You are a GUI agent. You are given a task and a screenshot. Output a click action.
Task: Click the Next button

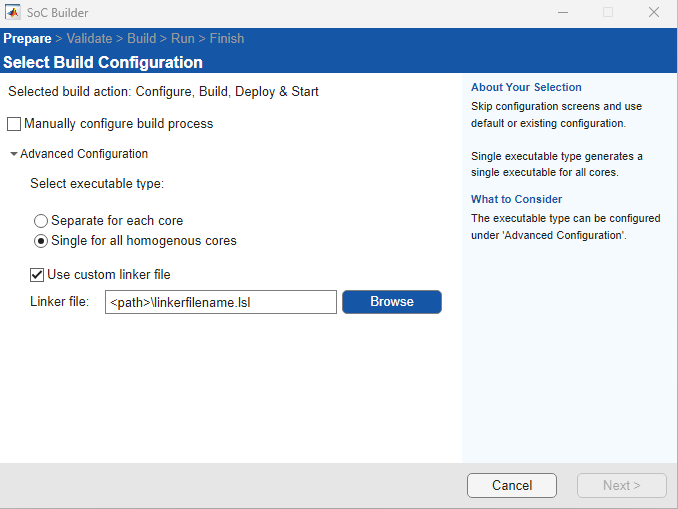pos(621,486)
